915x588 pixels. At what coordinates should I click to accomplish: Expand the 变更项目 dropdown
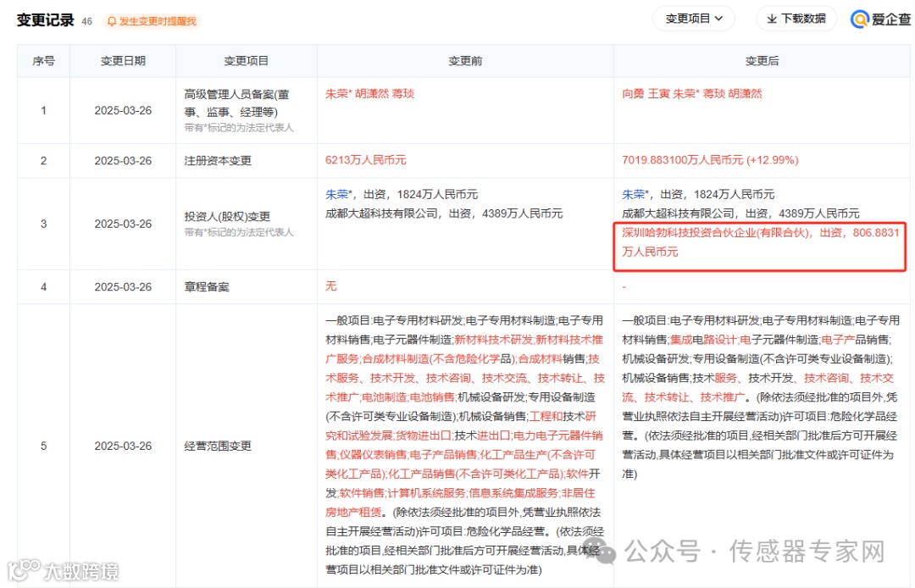(693, 19)
